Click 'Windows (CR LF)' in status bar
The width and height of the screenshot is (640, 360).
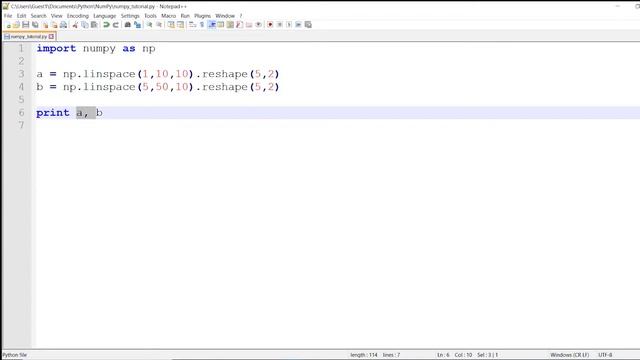pos(569,355)
